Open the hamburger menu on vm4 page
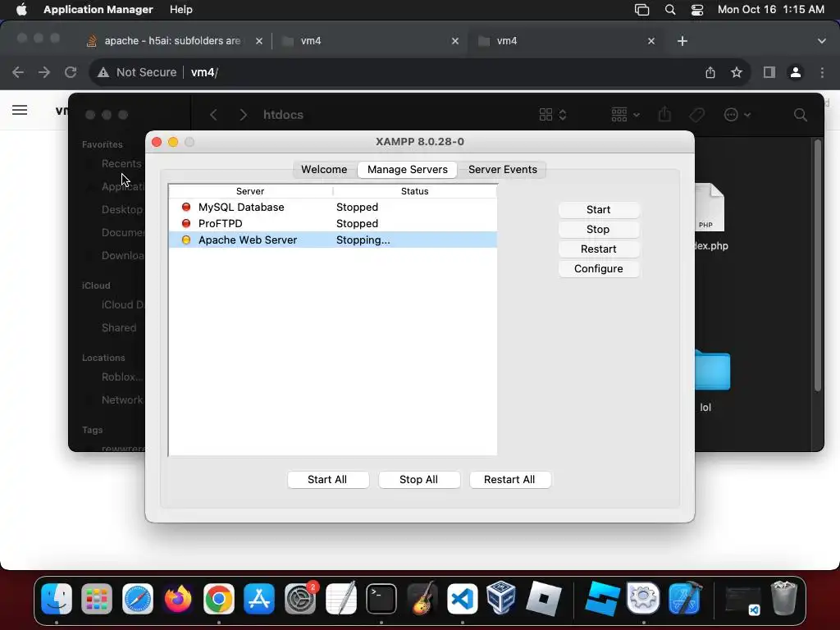Viewport: 840px width, 630px height. click(x=20, y=110)
